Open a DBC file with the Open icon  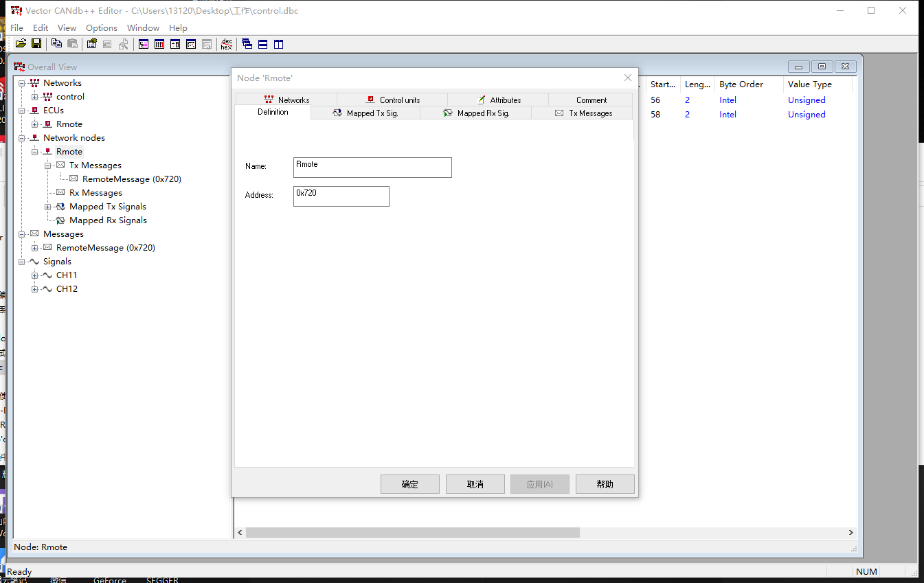(x=20, y=43)
